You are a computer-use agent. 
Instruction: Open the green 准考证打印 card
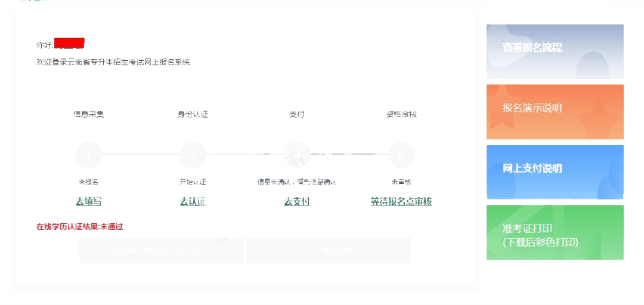pos(555,233)
